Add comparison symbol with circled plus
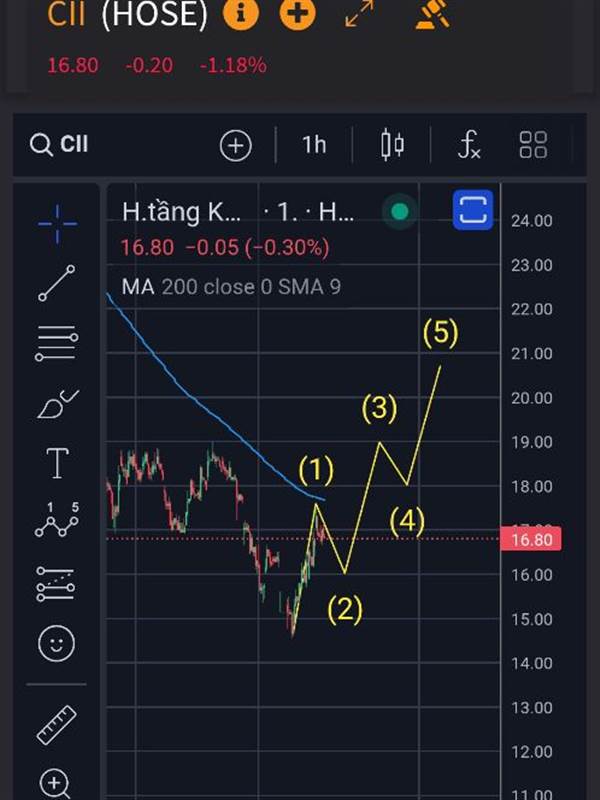The image size is (600, 800). click(x=236, y=145)
